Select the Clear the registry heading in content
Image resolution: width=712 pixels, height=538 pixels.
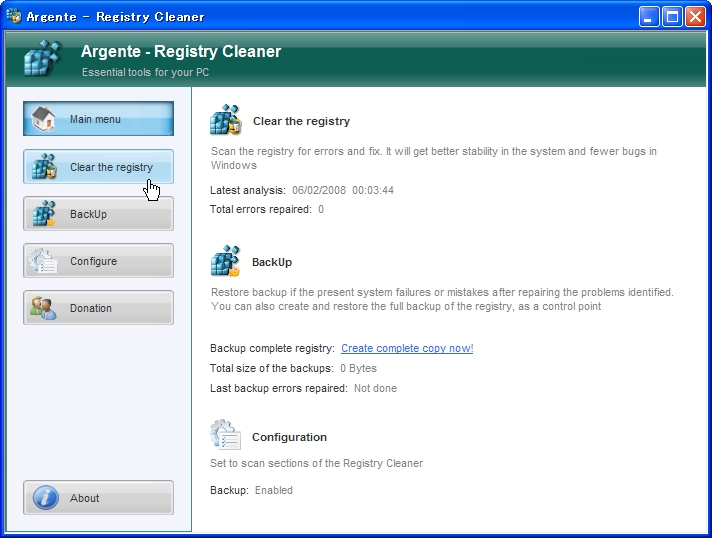point(302,121)
